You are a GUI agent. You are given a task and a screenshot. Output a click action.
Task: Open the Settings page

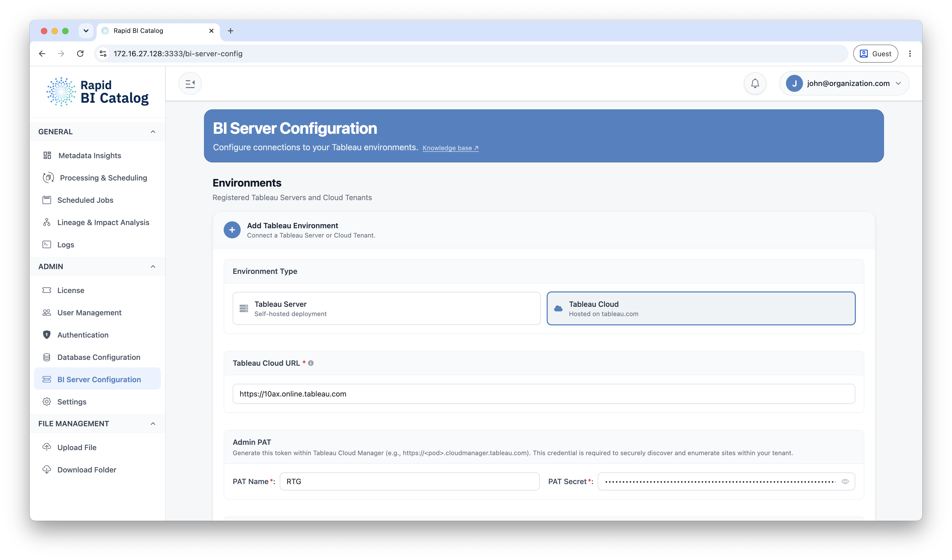point(97,402)
